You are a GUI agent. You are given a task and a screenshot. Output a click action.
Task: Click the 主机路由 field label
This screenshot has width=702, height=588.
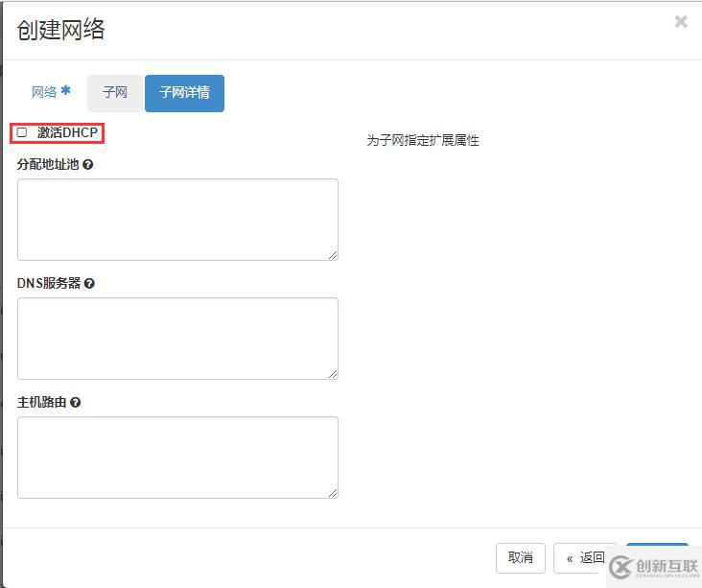click(x=41, y=402)
